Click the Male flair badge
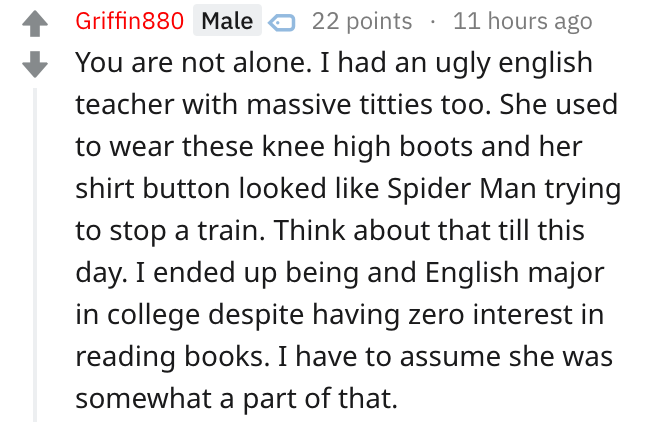 [227, 20]
